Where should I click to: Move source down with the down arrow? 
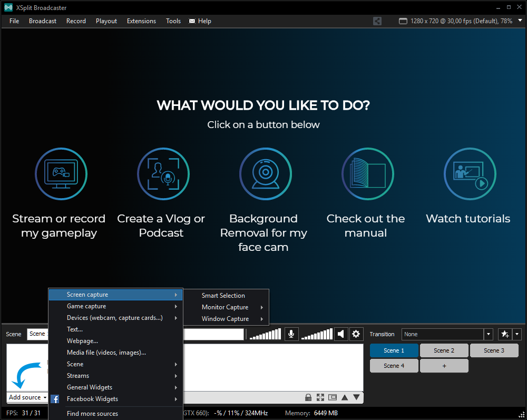point(356,397)
